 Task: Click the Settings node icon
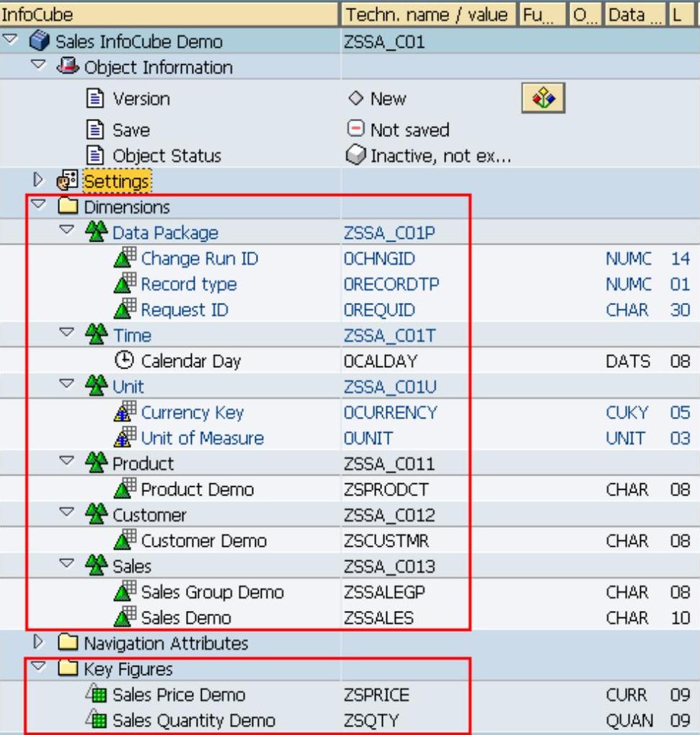(70, 180)
